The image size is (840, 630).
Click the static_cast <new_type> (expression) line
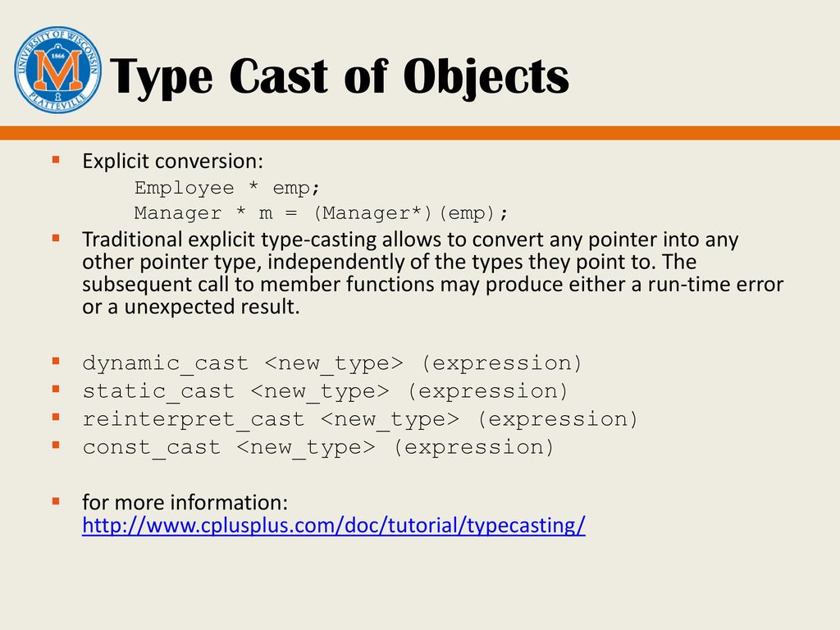[x=326, y=391]
